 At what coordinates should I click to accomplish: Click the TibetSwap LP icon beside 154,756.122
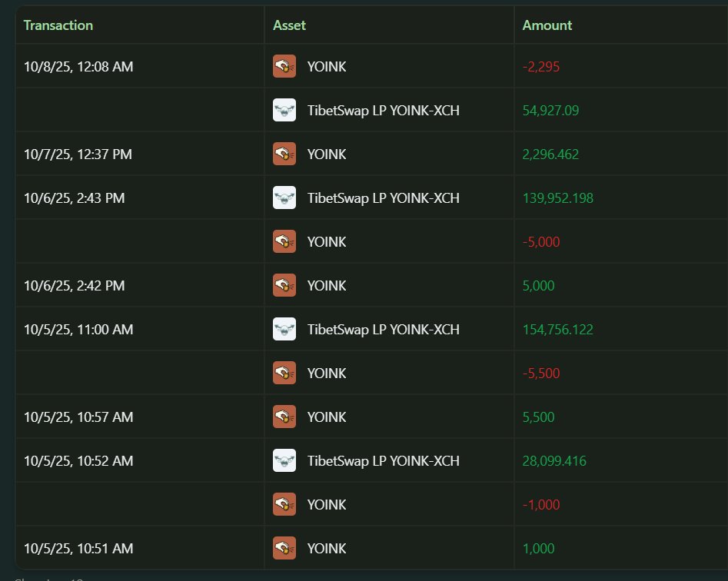[x=284, y=329]
